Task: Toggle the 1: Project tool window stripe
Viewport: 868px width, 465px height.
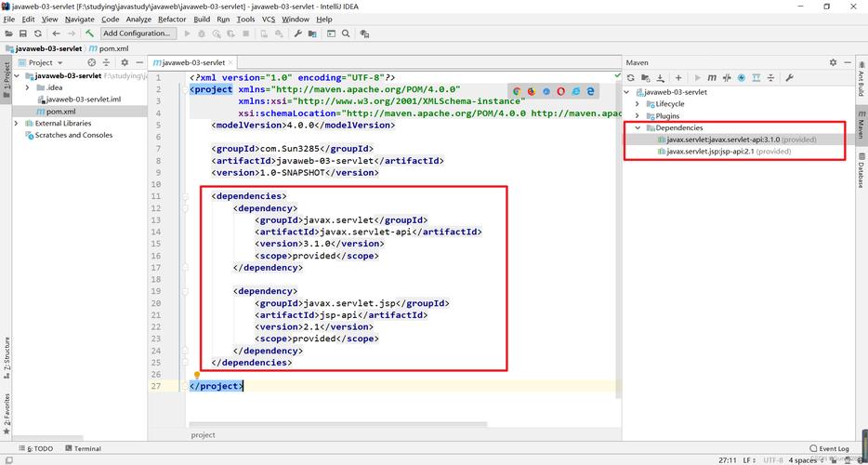Action: click(7, 80)
